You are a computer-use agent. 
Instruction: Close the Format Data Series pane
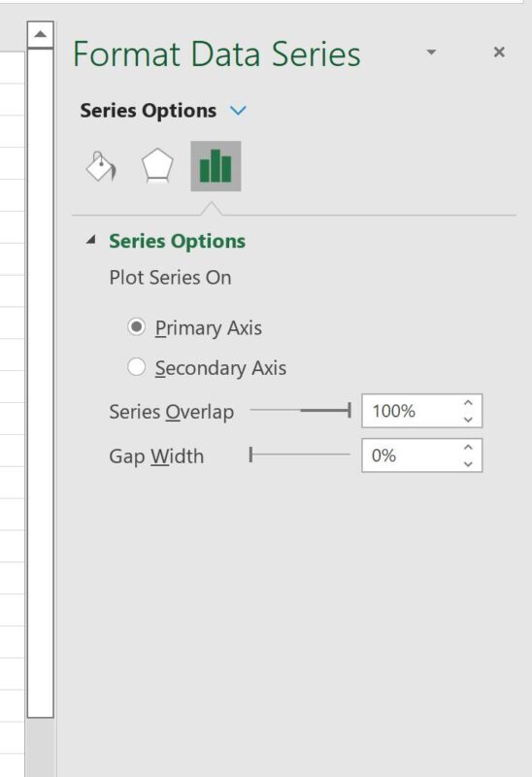click(x=499, y=52)
